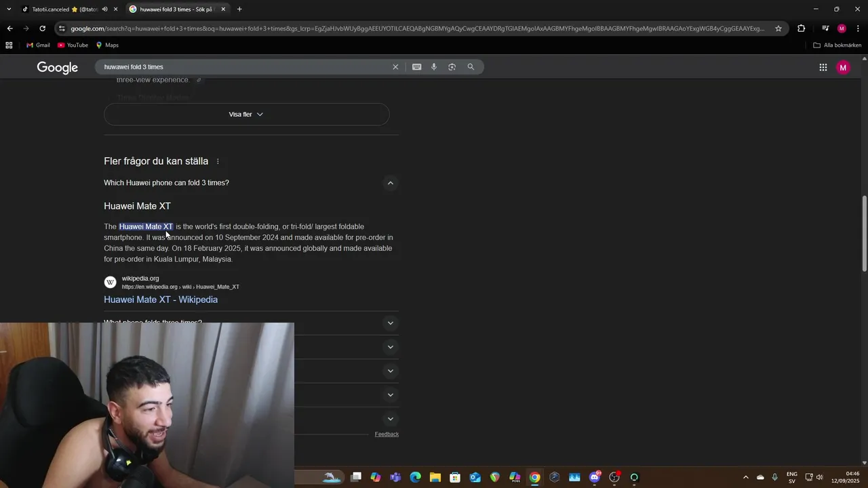The width and height of the screenshot is (868, 488).
Task: Expand the fourth related question chevron
Action: [x=390, y=371]
